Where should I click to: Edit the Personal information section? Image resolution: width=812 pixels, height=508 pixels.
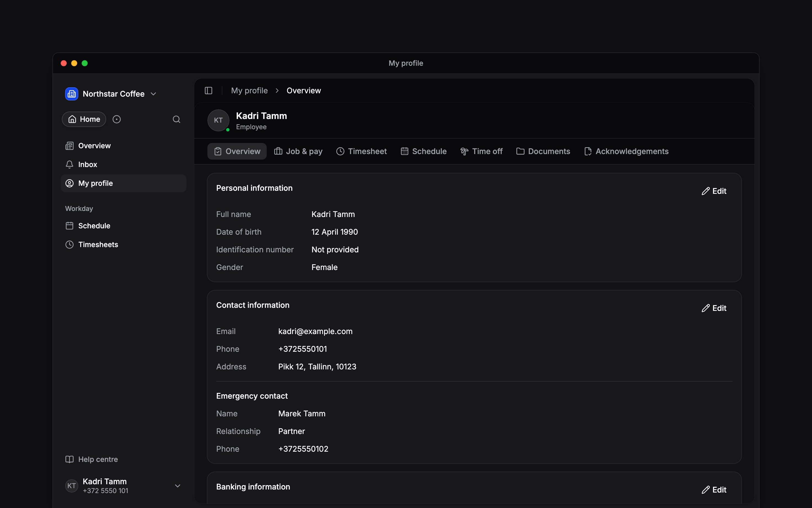coord(714,191)
